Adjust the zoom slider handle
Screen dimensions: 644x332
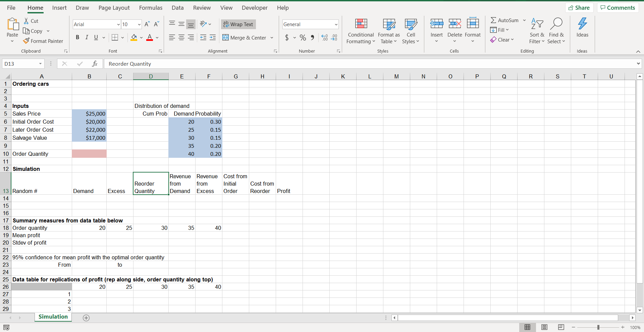tap(598, 327)
